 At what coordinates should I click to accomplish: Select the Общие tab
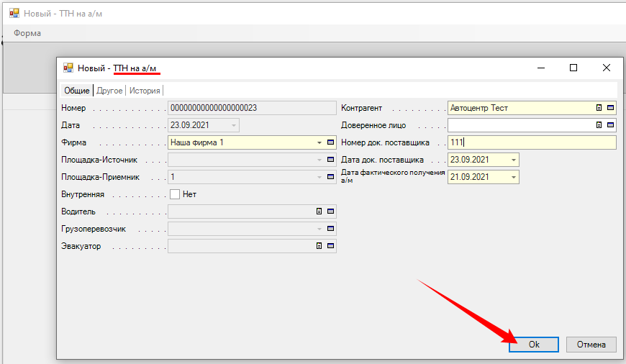tap(77, 91)
